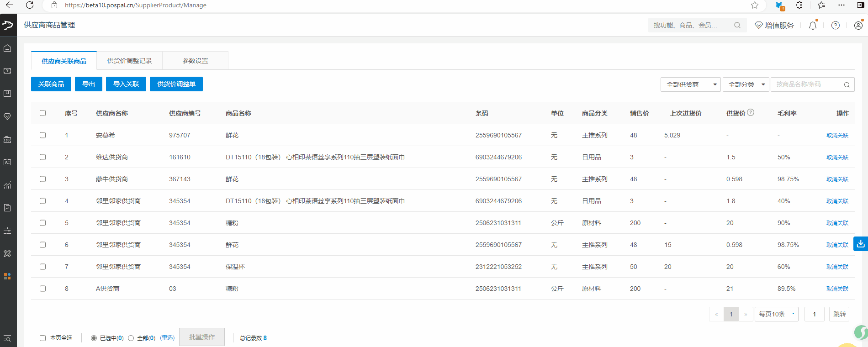
Task: Open the orange apps grid sidebar icon
Action: tap(7, 276)
